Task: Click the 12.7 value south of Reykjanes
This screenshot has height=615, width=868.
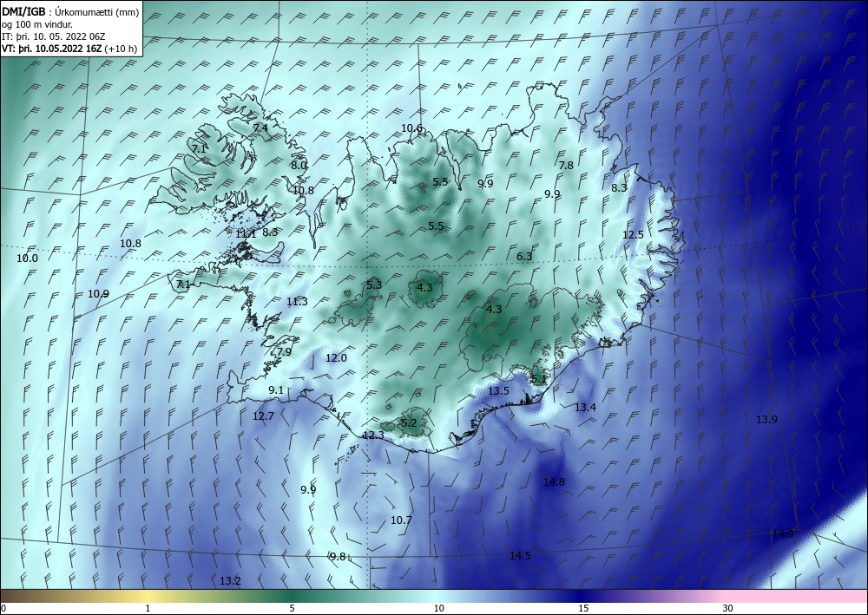Action: click(x=264, y=415)
